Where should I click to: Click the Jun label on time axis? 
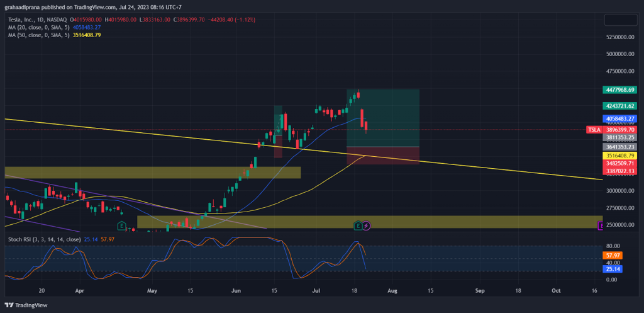pyautogui.click(x=236, y=290)
